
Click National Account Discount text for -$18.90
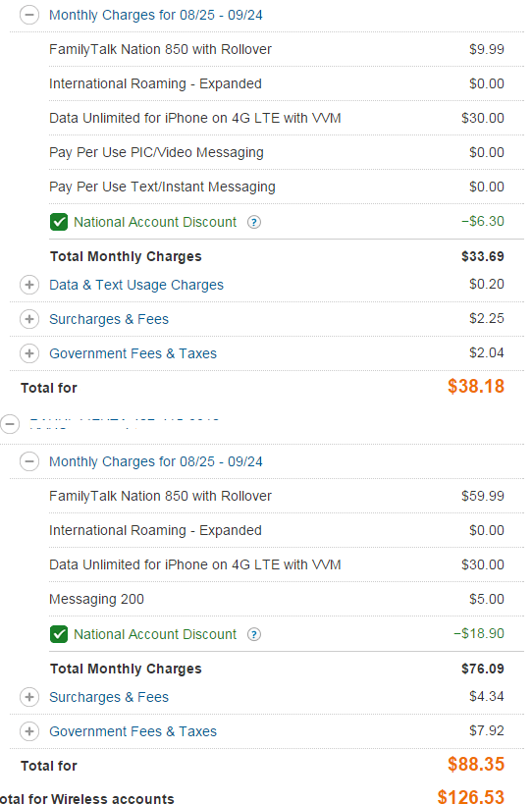pos(155,634)
